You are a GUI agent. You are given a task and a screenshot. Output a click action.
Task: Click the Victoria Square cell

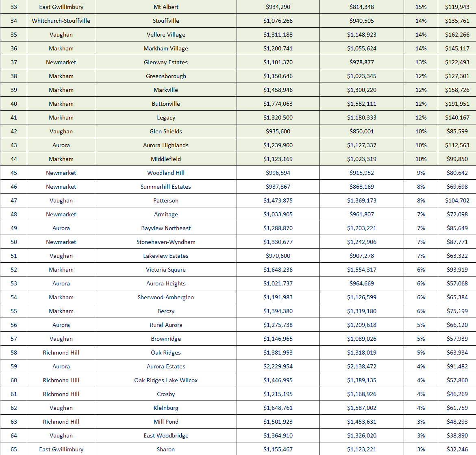tap(166, 270)
